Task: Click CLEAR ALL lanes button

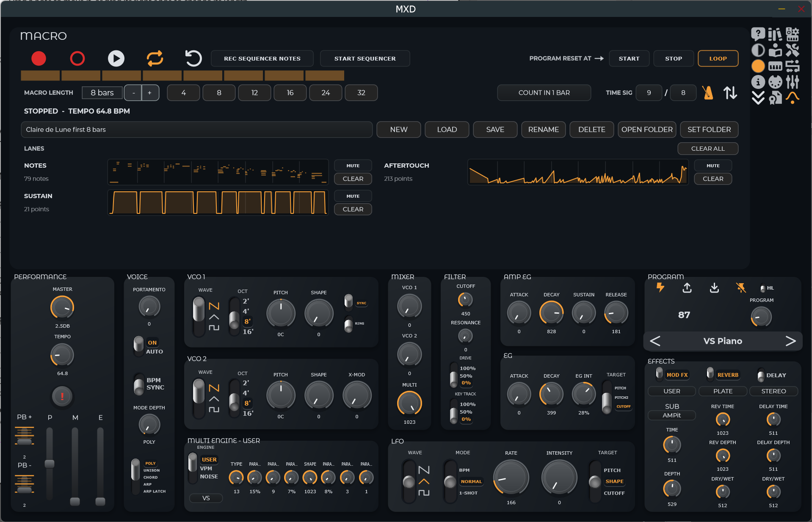Action: 708,149
